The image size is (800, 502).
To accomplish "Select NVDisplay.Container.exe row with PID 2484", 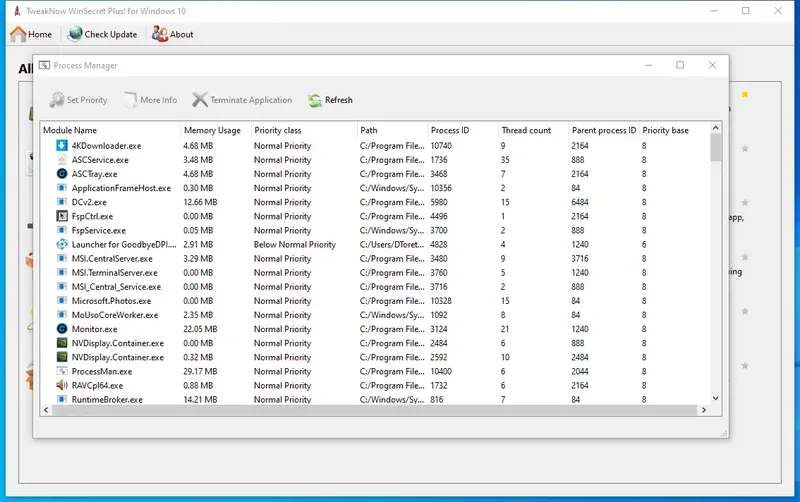I will coord(118,343).
